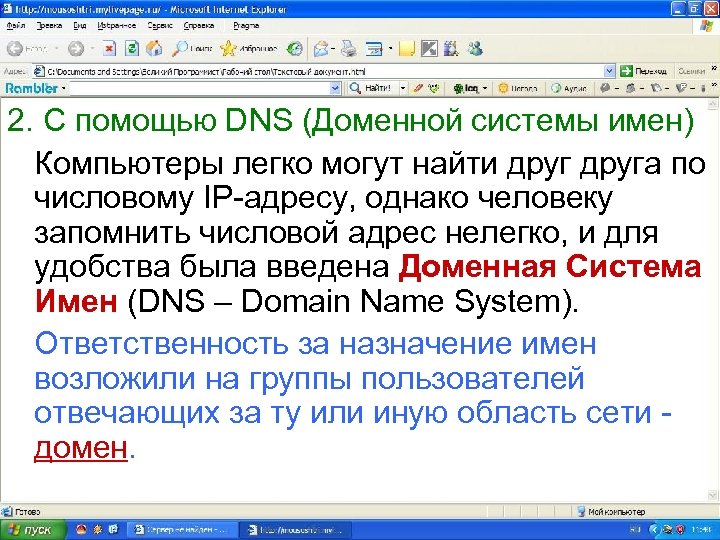720x540 pixels.
Task: Click the red shield tray icon
Action: tap(680, 530)
